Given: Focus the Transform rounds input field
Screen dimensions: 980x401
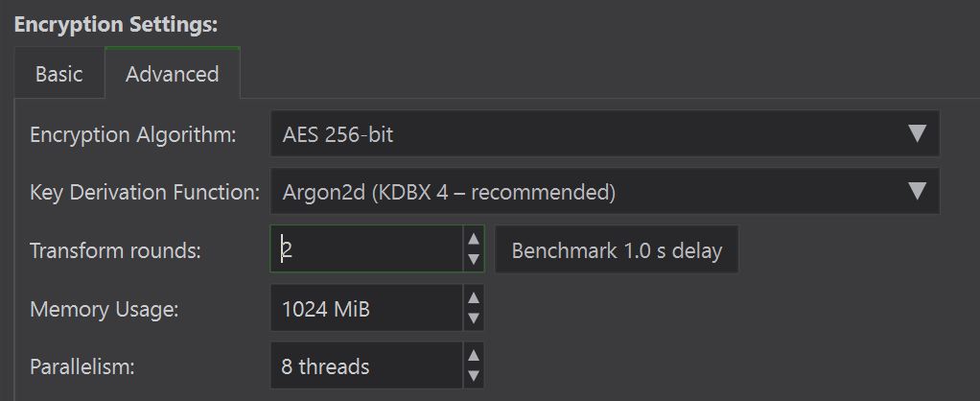Looking at the screenshot, I should pos(366,250).
